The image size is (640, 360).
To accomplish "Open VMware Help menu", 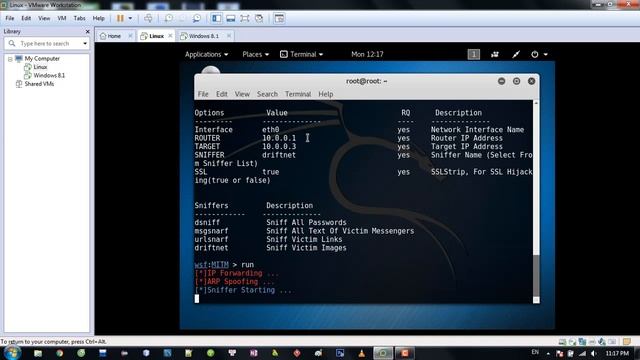I will click(98, 18).
